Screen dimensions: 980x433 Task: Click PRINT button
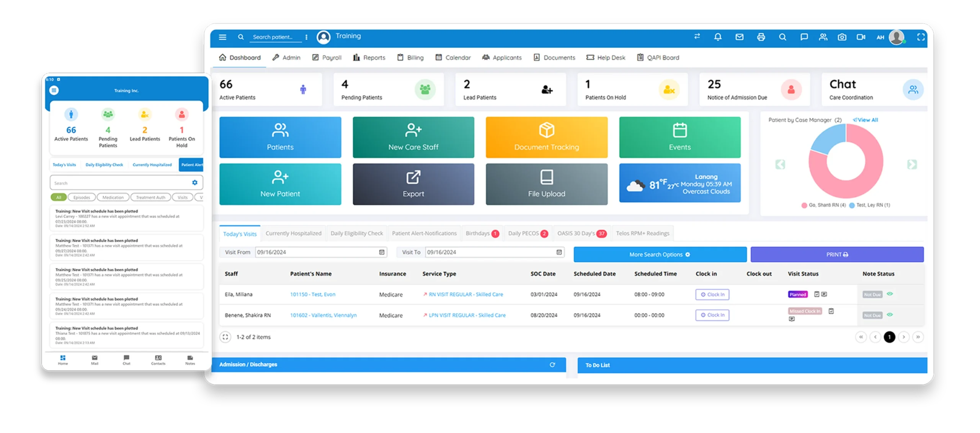(x=836, y=254)
